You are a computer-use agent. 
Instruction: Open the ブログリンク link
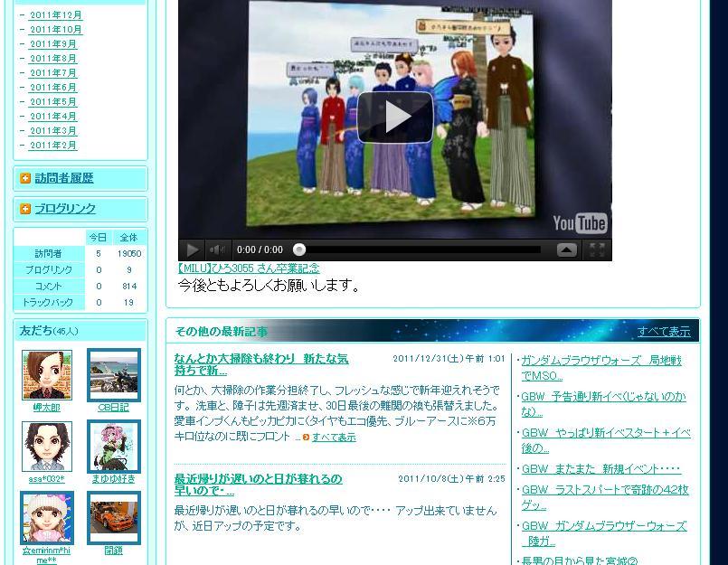pyautogui.click(x=65, y=209)
